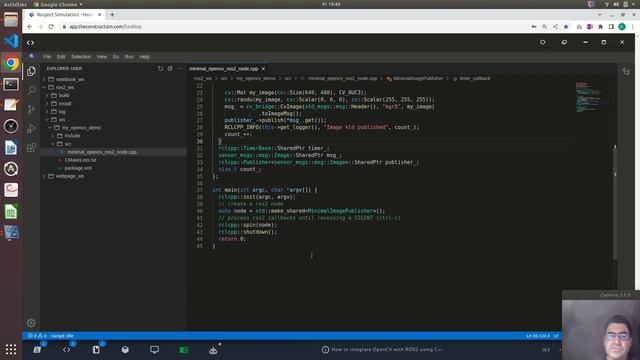Open the Source Control view
Image resolution: width=640 pixels, height=360 pixels.
[x=31, y=109]
